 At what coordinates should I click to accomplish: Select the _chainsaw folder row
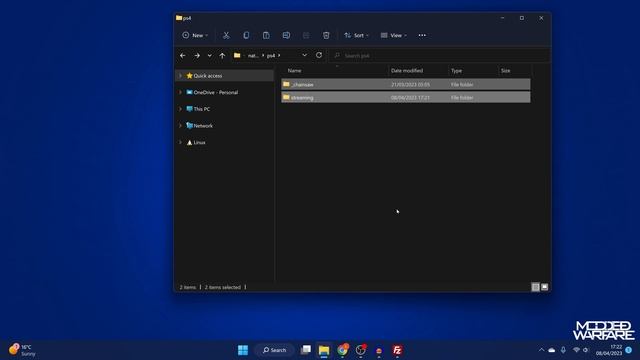(406, 84)
